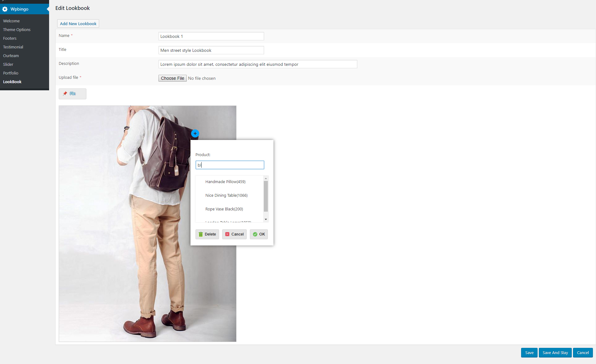Click the product list scroll down arrow
596x364 pixels.
(266, 219)
